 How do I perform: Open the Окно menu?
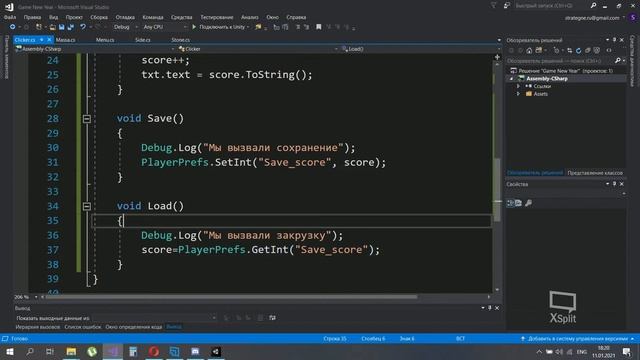272,17
